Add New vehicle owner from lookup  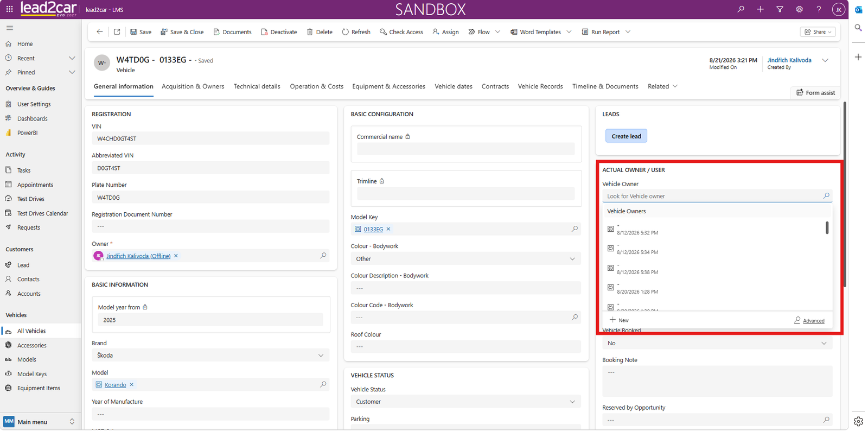point(619,320)
